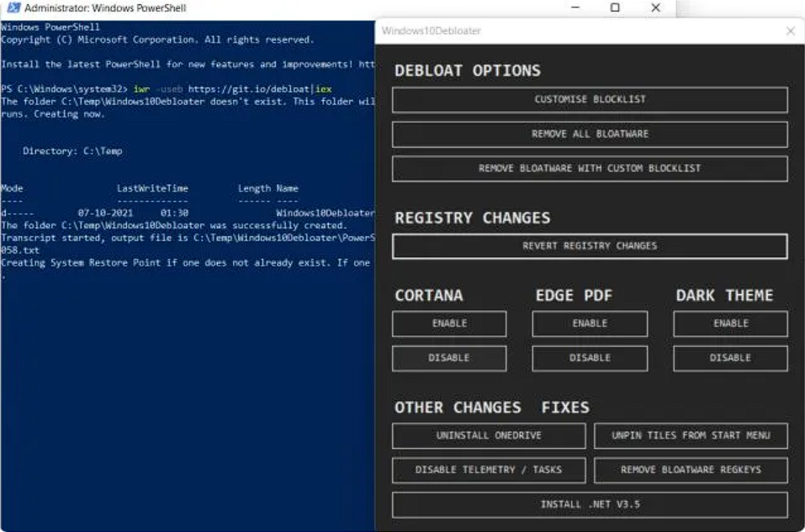Disable Cortana

pos(449,358)
